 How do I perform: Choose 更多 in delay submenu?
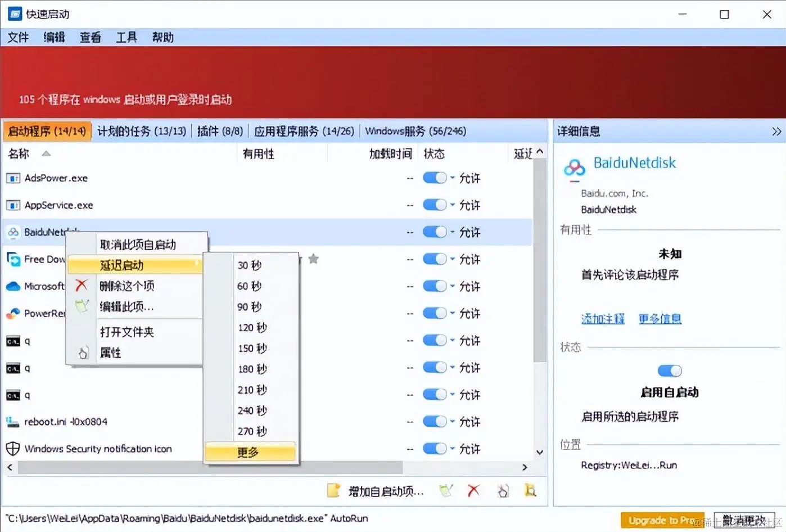(x=251, y=452)
